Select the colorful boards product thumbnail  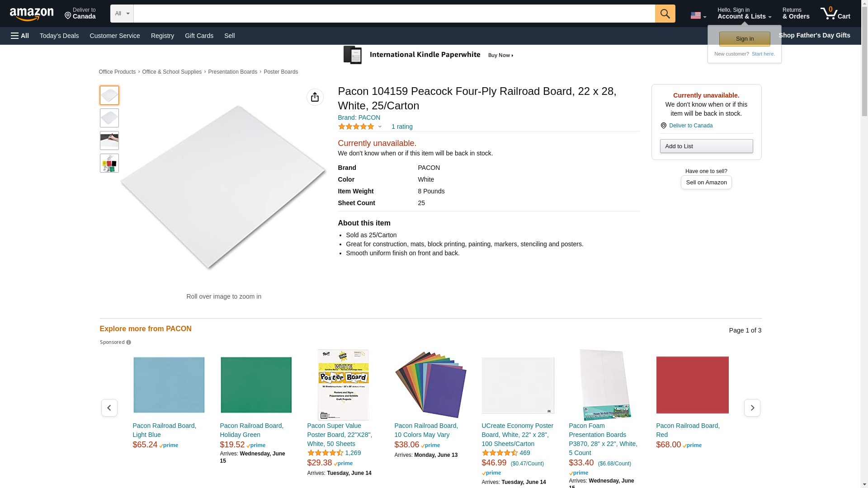click(109, 163)
